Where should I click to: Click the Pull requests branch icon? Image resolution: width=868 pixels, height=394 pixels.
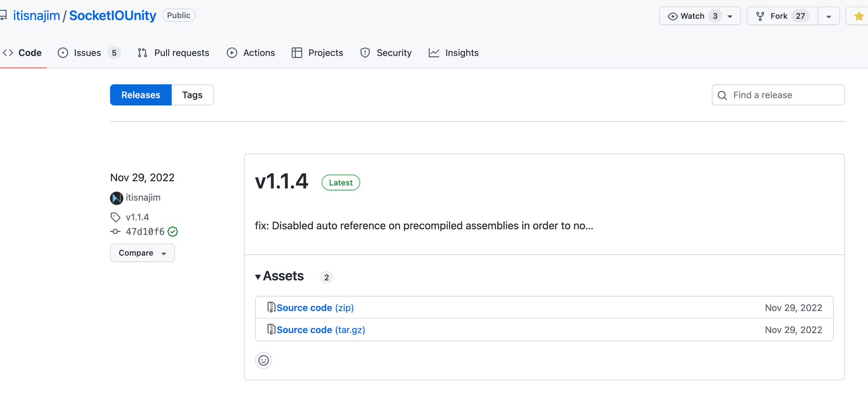point(142,53)
